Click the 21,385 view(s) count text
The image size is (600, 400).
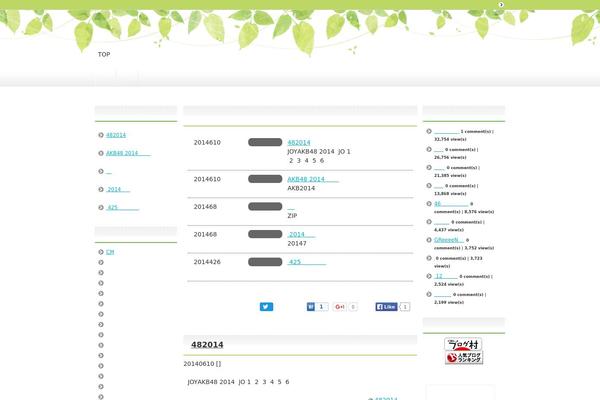tap(450, 175)
